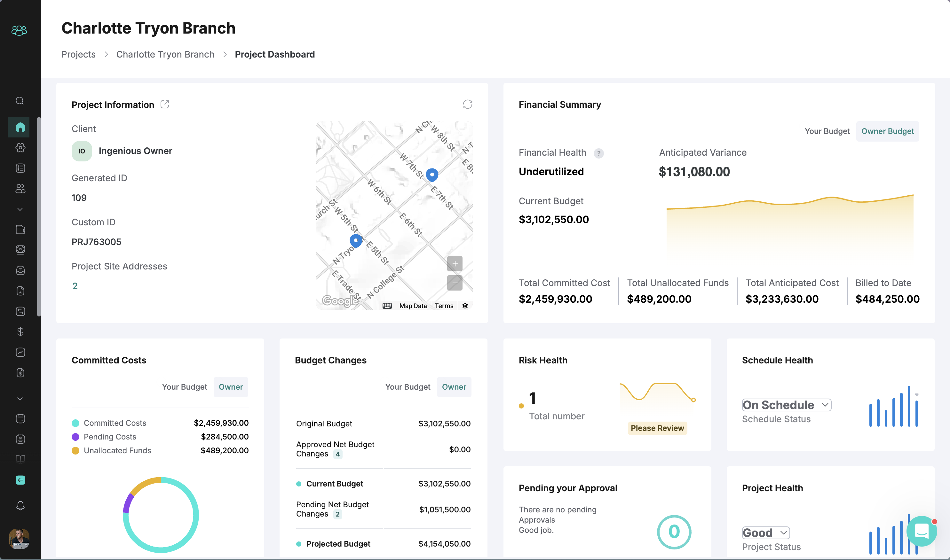Screen dimensions: 950x560
Task: Click the Please Review risk badge
Action: pyautogui.click(x=657, y=428)
